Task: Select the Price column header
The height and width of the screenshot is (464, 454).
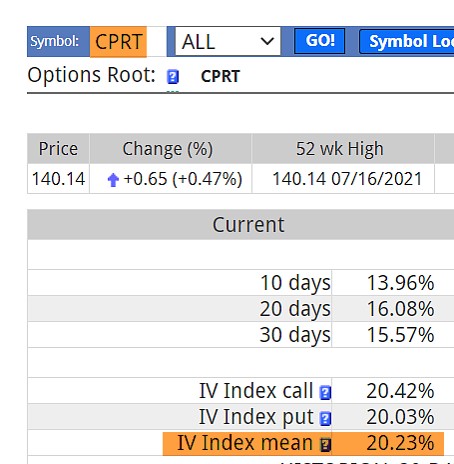Action: [58, 149]
